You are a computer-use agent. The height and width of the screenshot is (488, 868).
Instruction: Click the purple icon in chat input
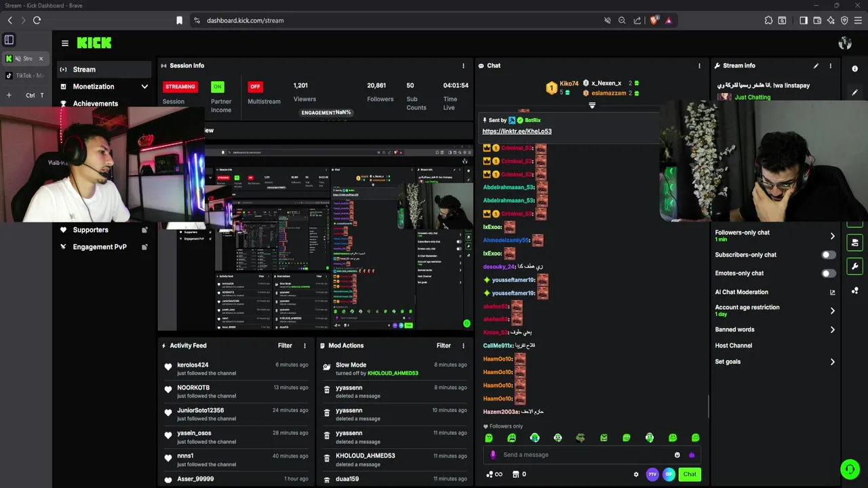[691, 455]
